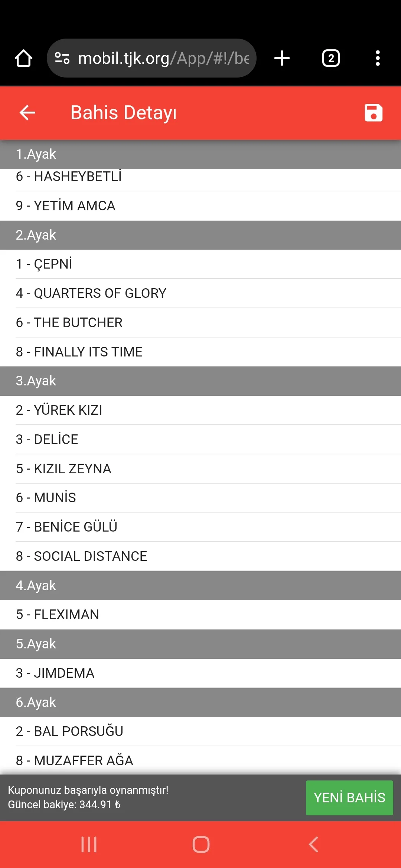Click the mobil.tjk.org address bar
The image size is (401, 868).
[163, 58]
